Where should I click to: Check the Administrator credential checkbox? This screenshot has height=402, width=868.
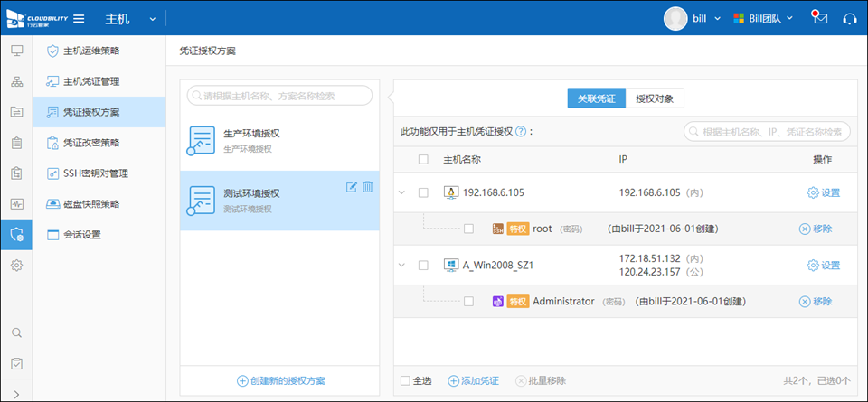[468, 301]
